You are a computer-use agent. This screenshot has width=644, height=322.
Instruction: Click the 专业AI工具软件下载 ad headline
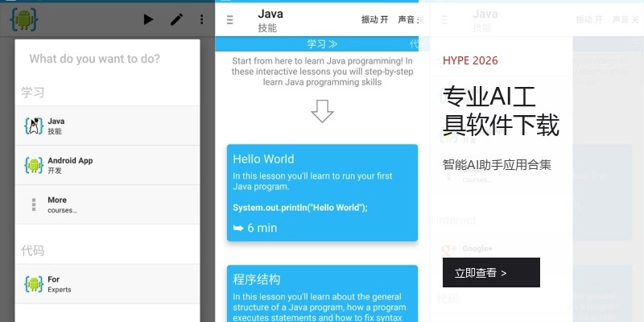click(501, 111)
